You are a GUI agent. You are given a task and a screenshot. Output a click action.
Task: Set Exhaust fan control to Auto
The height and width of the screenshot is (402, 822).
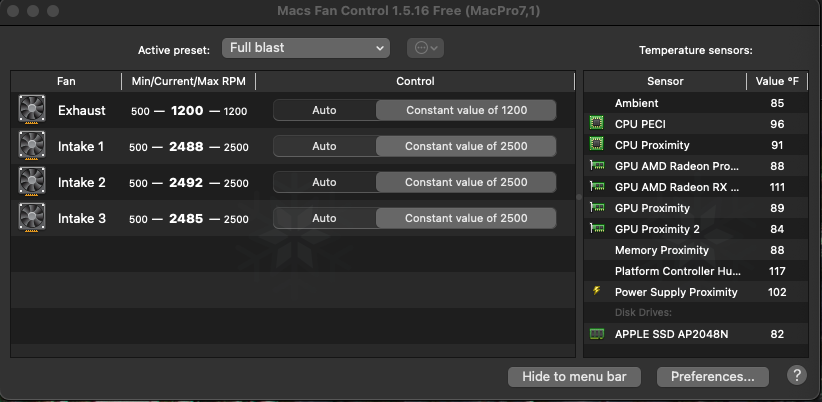point(324,110)
